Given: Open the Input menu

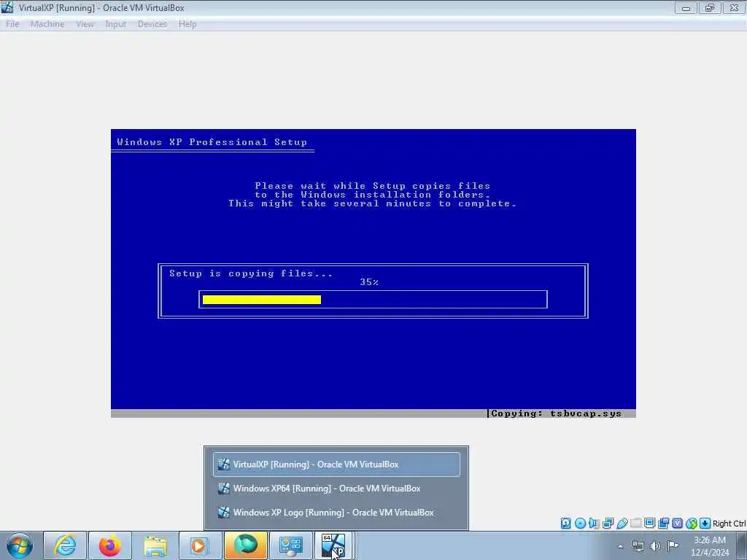Looking at the screenshot, I should (x=116, y=24).
